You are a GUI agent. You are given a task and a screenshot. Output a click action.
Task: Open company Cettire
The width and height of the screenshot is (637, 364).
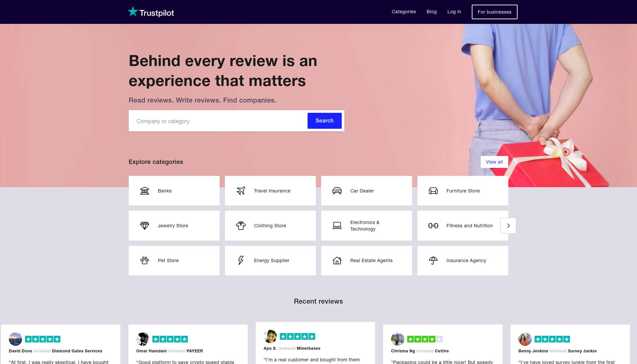click(x=442, y=351)
